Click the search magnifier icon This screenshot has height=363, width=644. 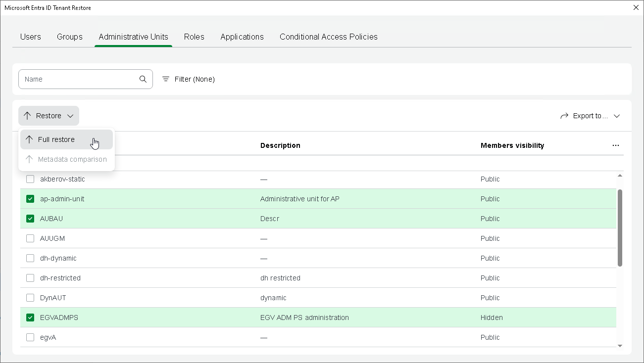click(143, 79)
